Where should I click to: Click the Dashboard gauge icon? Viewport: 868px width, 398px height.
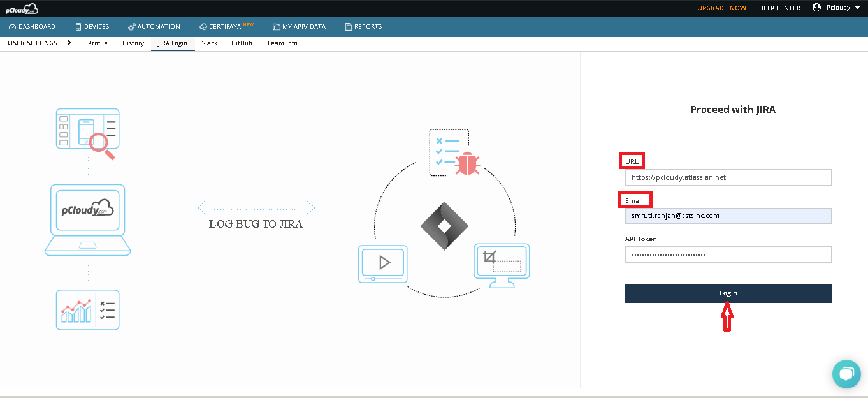[x=12, y=27]
